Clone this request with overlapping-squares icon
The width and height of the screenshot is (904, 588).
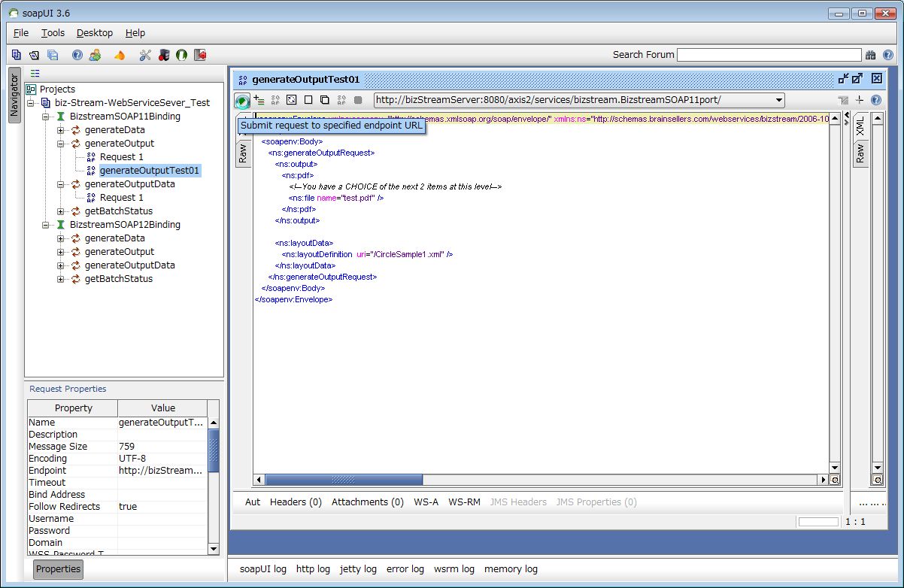[x=325, y=99]
